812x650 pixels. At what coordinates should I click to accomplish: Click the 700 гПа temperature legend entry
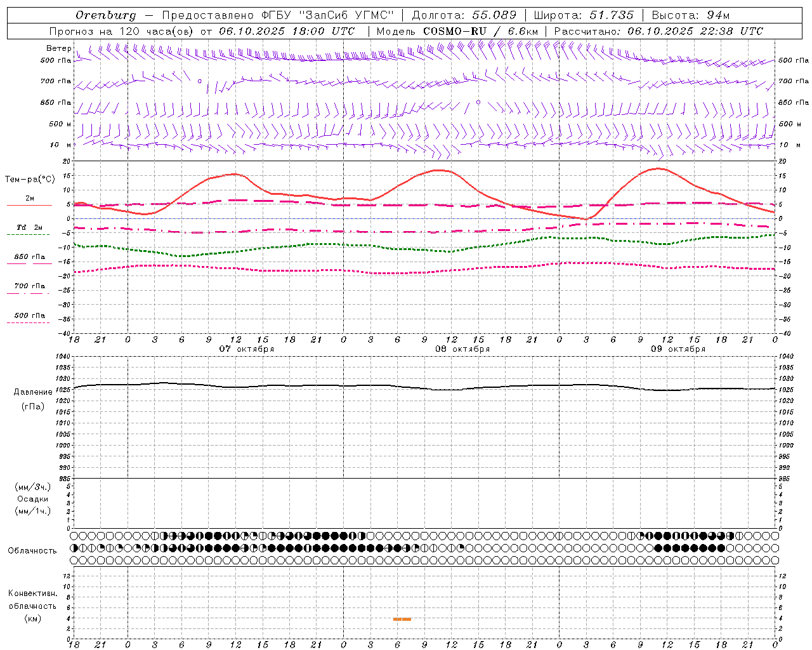pyautogui.click(x=29, y=286)
